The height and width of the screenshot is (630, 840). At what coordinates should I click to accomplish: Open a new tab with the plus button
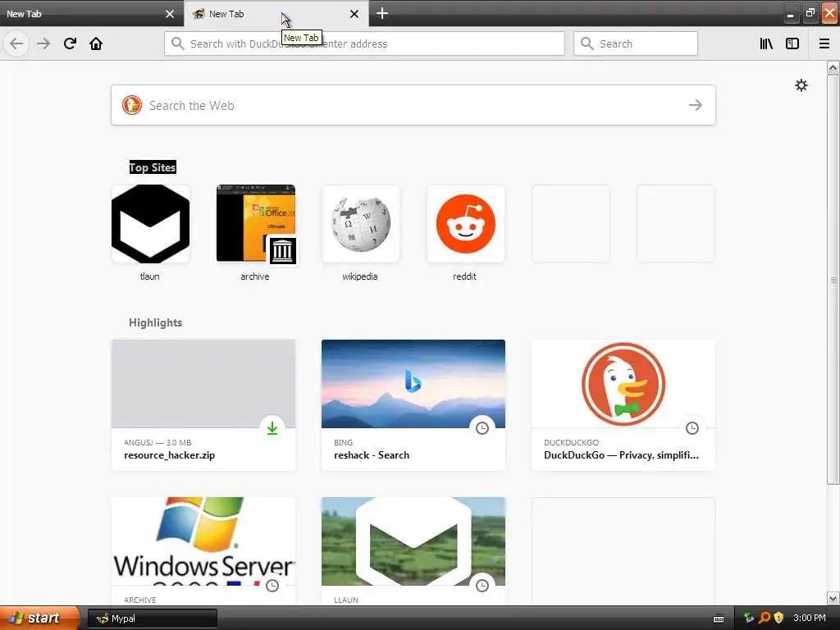tap(382, 13)
